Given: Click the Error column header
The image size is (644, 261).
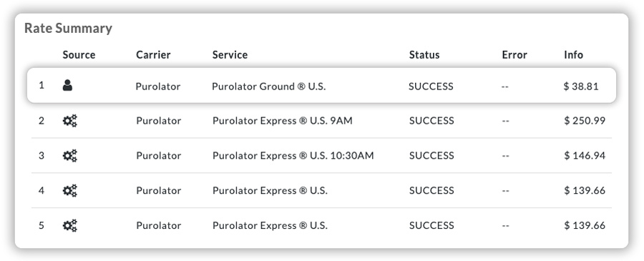Looking at the screenshot, I should pos(514,55).
